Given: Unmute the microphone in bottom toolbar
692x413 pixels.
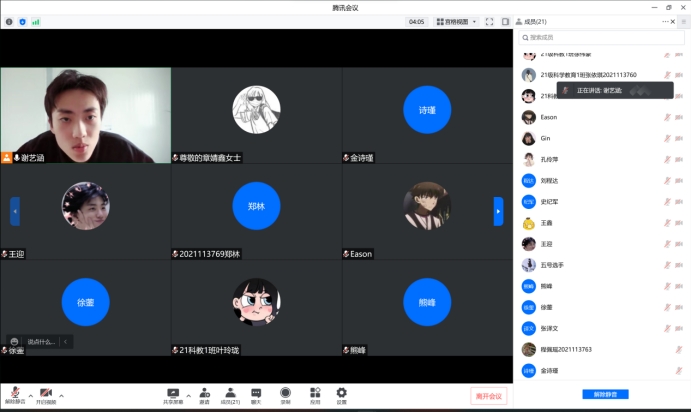Looking at the screenshot, I should [x=14, y=393].
